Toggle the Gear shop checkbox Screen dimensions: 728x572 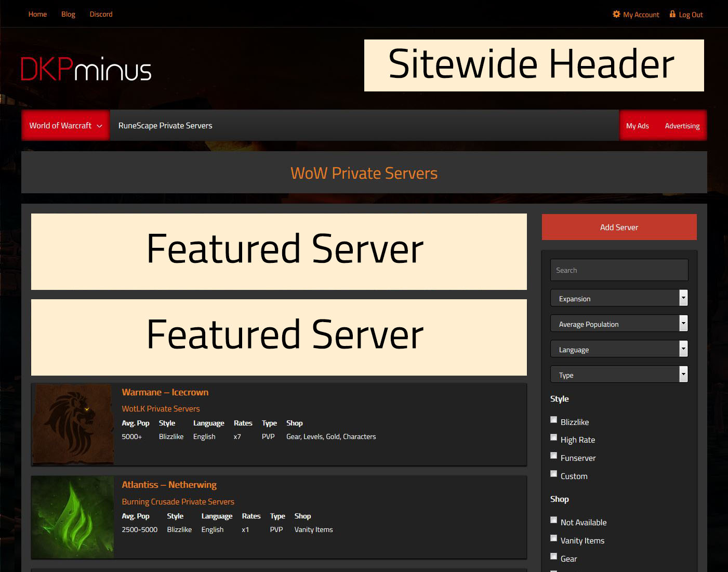click(553, 556)
